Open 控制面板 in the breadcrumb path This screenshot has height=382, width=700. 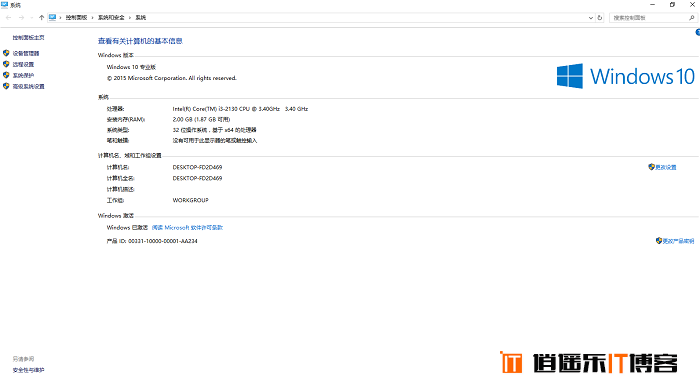76,17
